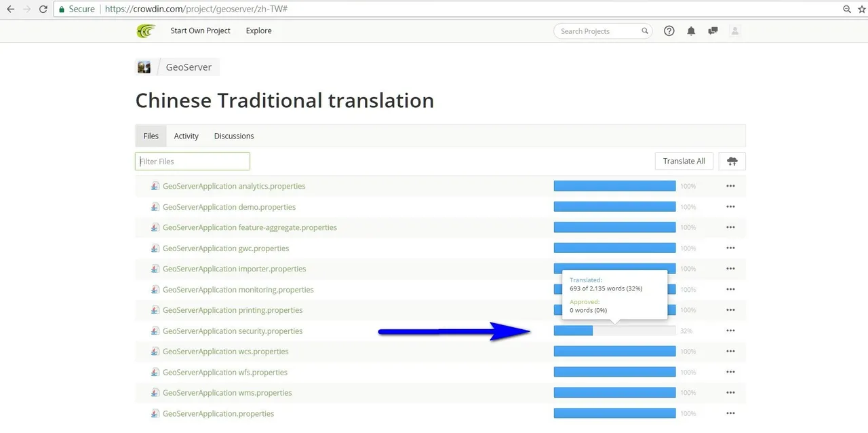
Task: Click the Search Projects field
Action: click(x=603, y=31)
